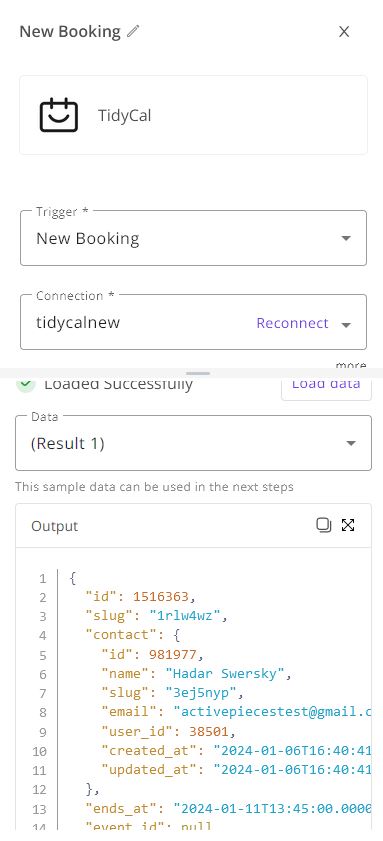Copy the Output JSON with the copy icon

323,525
